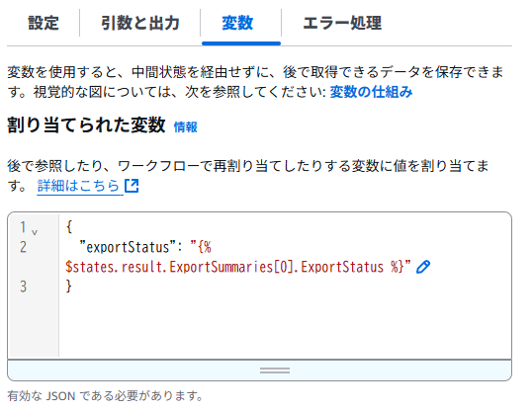Screen dimensions: 532x411
Task: Select the 変数 tab
Action: (x=237, y=23)
